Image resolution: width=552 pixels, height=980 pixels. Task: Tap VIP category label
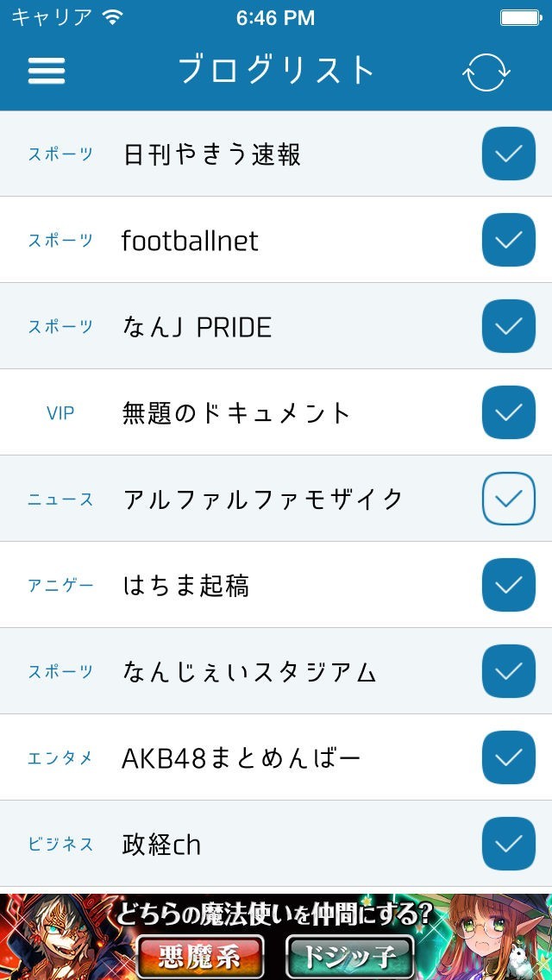(60, 413)
